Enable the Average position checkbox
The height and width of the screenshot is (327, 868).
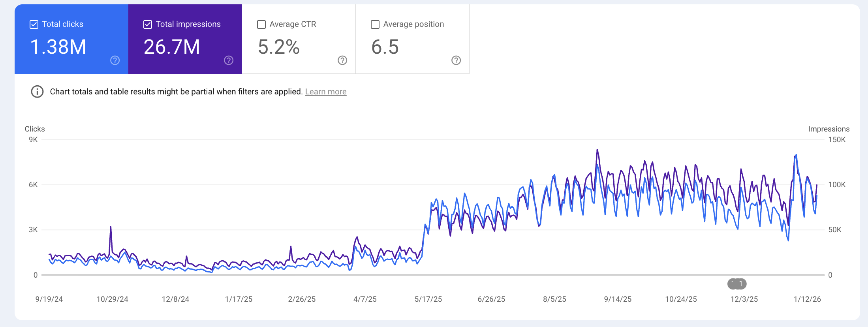coord(375,24)
